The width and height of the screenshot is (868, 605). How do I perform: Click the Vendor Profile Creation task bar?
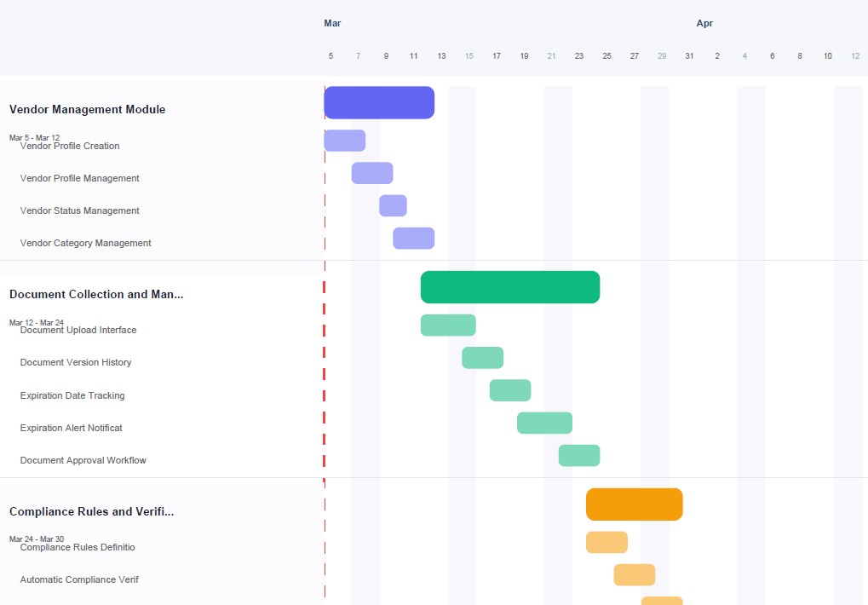click(344, 139)
